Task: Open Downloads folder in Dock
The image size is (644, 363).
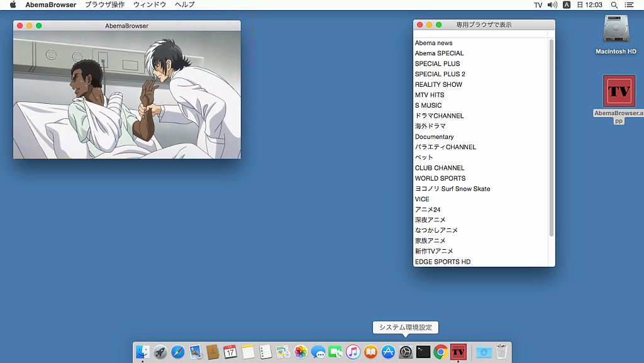Action: click(484, 352)
